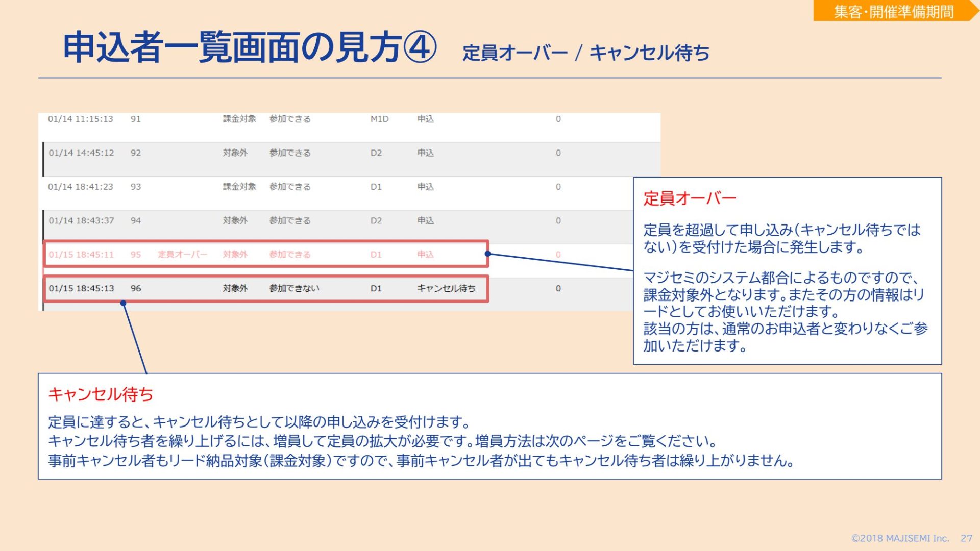Click the ©2018 MAJISEMI Inc. footer text
Image resolution: width=980 pixels, height=551 pixels.
899,538
